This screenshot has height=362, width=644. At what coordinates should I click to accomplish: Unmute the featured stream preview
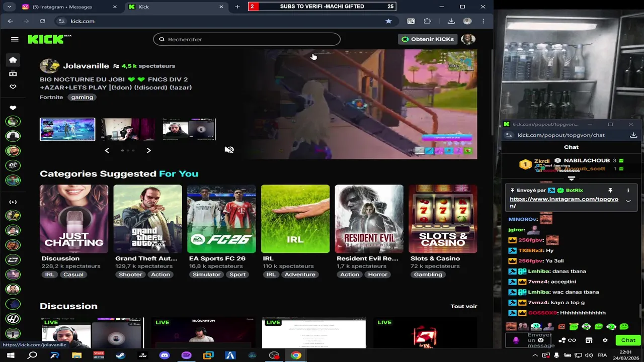[229, 150]
